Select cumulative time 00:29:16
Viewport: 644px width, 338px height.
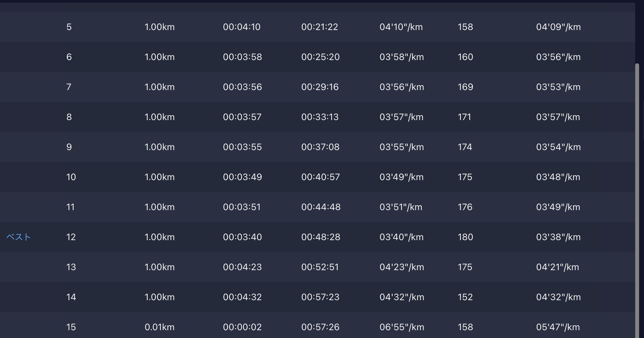click(x=320, y=87)
